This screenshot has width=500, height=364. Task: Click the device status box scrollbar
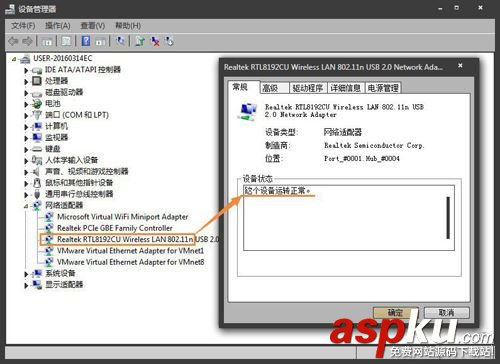tap(448, 218)
